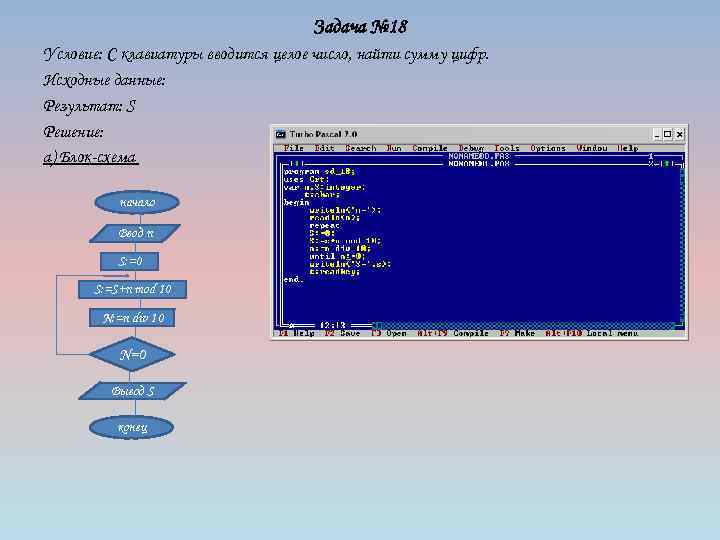This screenshot has width=720, height=540.
Task: Click the 'Результат: S' line
Action: click(x=90, y=106)
